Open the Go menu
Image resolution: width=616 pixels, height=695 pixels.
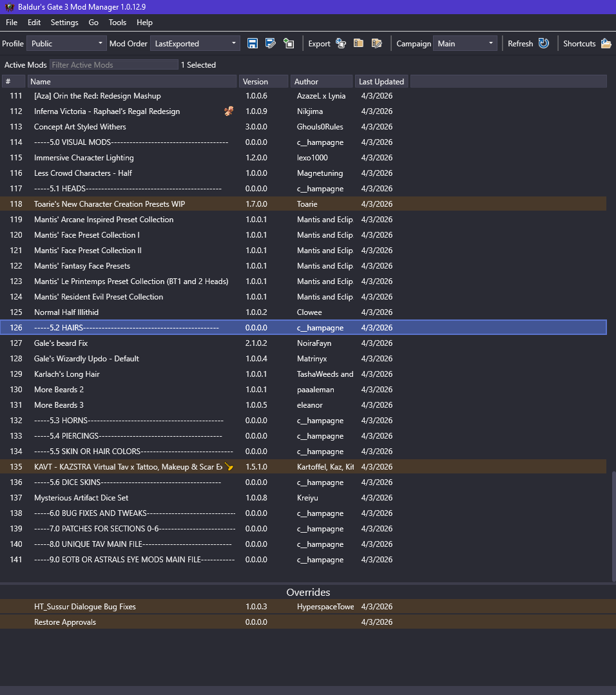point(93,23)
